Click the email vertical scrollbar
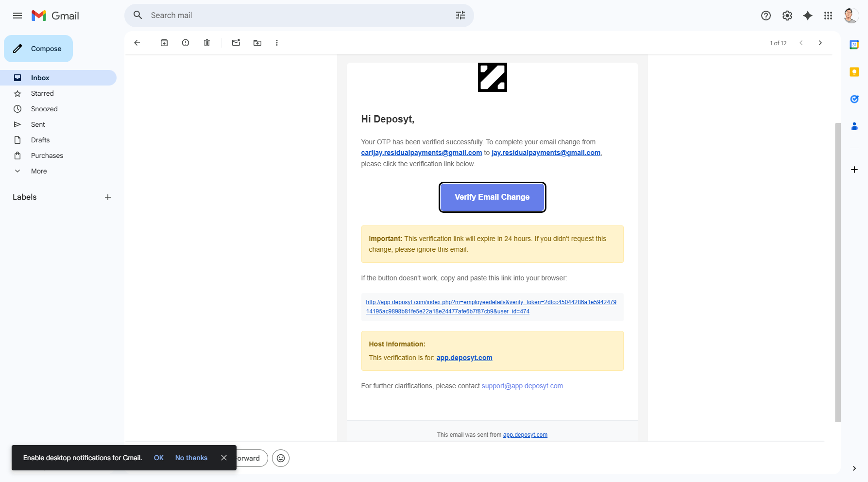This screenshot has width=868, height=482. (x=838, y=273)
